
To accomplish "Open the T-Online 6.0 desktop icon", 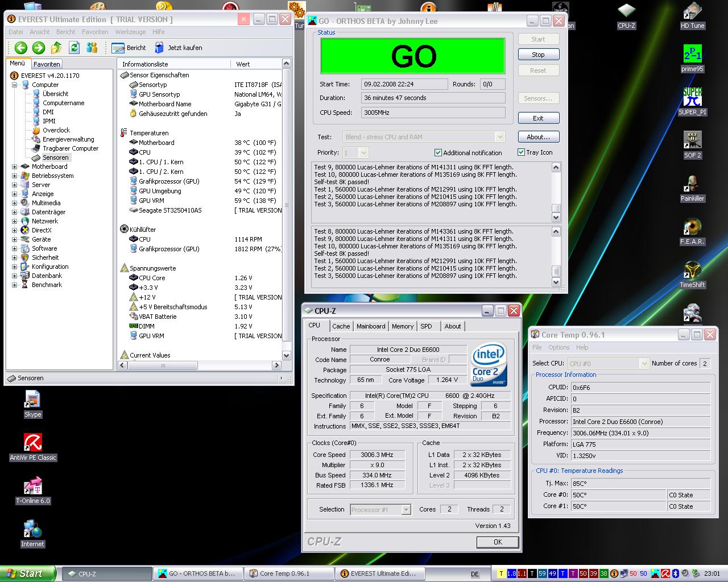I will coord(33,490).
